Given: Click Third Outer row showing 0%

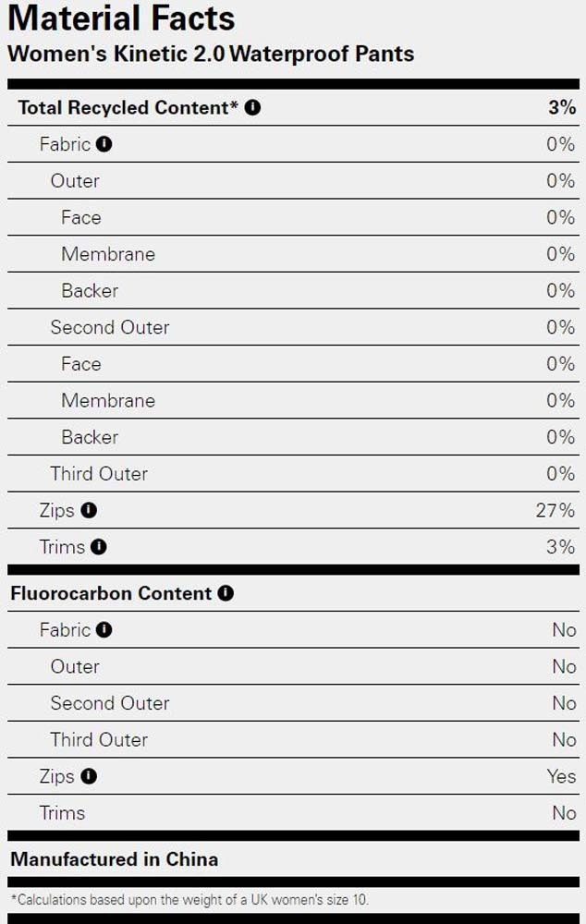Looking at the screenshot, I should (293, 473).
